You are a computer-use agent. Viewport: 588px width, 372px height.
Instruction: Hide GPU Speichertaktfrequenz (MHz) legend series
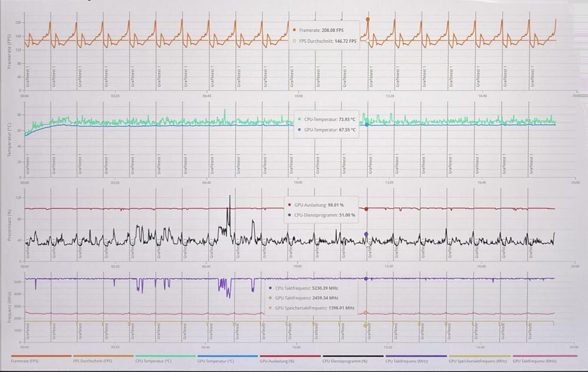coord(477,361)
